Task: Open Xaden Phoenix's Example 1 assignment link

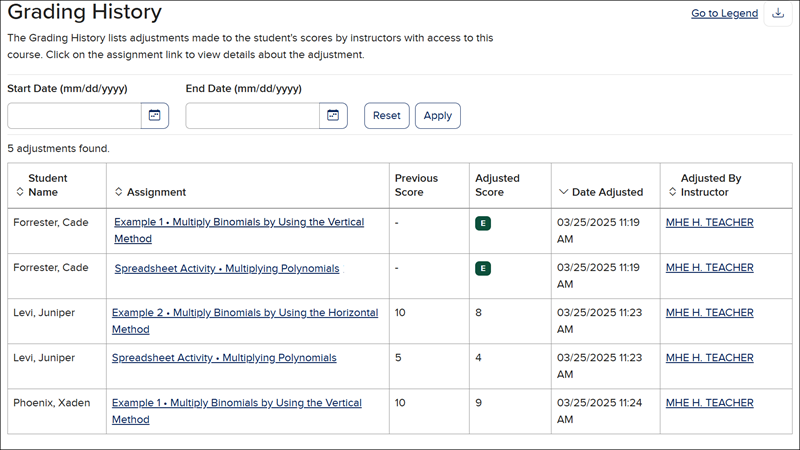Action: pyautogui.click(x=236, y=403)
